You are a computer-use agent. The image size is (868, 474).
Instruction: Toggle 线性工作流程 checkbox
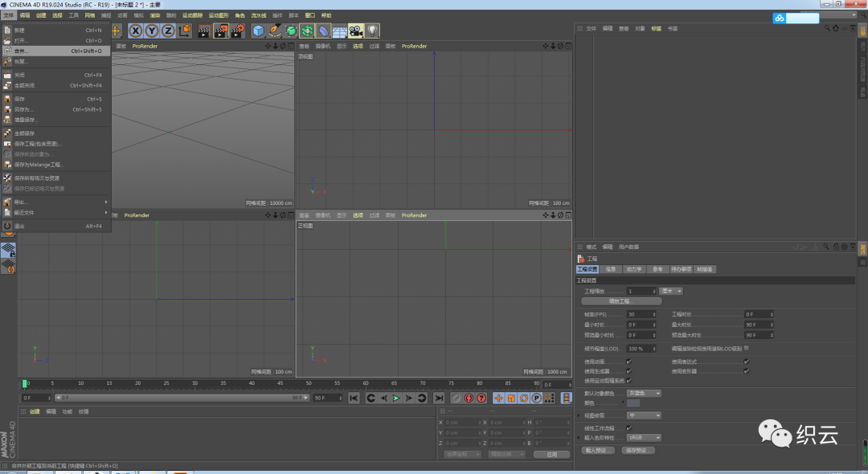[628, 427]
